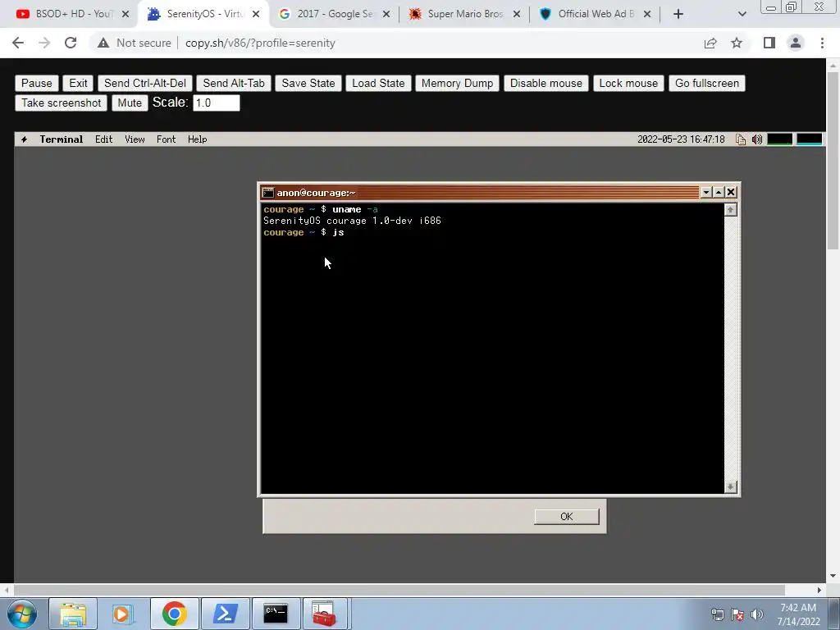Viewport: 840px width, 630px height.
Task: Reload the browser page
Action: 71,43
